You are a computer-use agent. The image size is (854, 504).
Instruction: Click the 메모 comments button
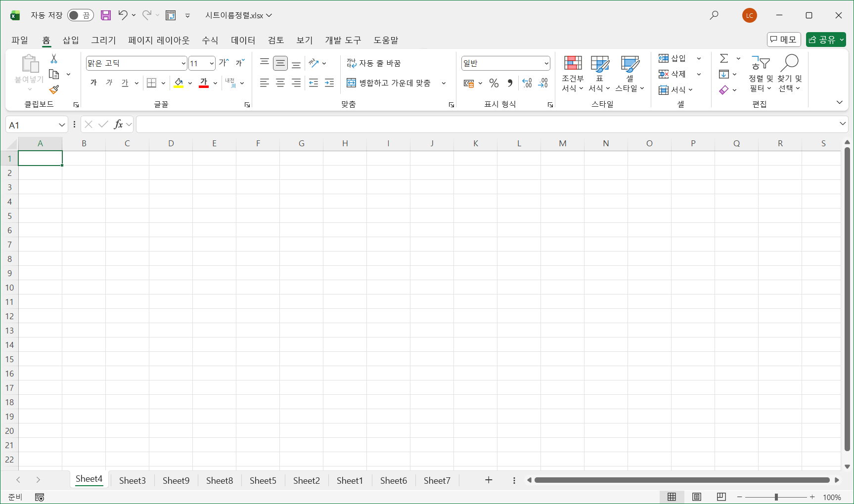point(784,40)
